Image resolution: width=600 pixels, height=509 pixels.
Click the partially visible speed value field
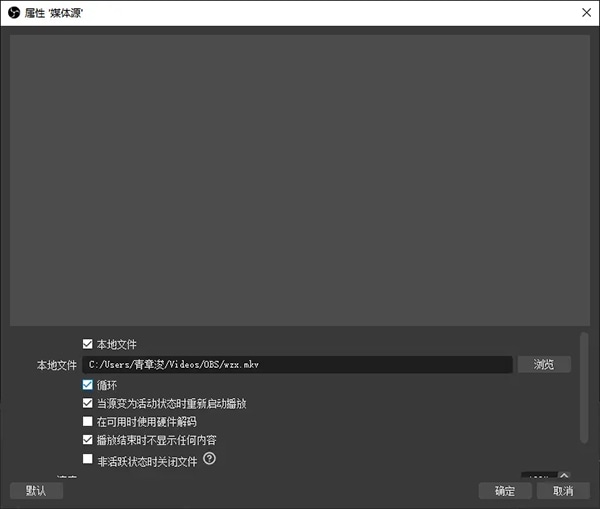pyautogui.click(x=540, y=475)
